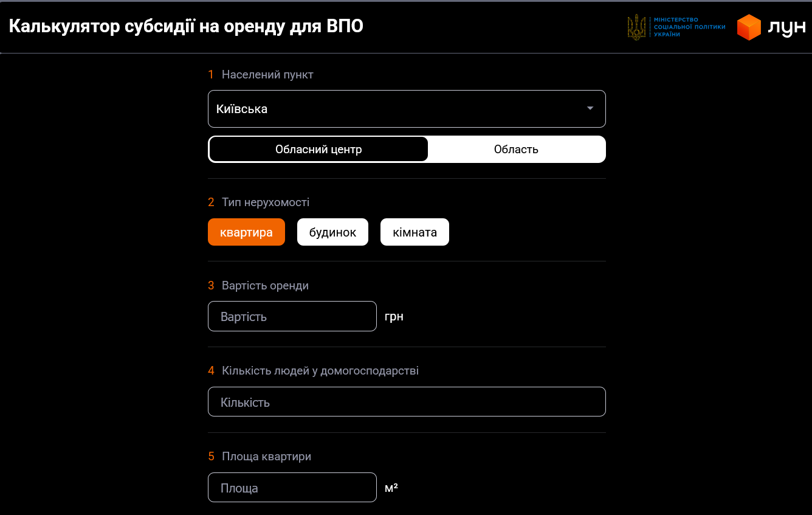Image resolution: width=812 pixels, height=515 pixels.
Task: Select the Обласний центр option
Action: click(318, 149)
